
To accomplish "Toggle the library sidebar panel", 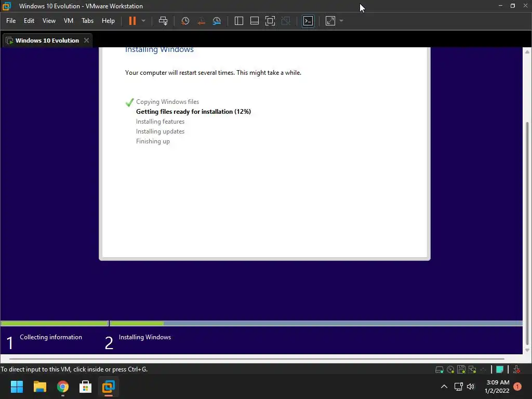I will tap(239, 21).
